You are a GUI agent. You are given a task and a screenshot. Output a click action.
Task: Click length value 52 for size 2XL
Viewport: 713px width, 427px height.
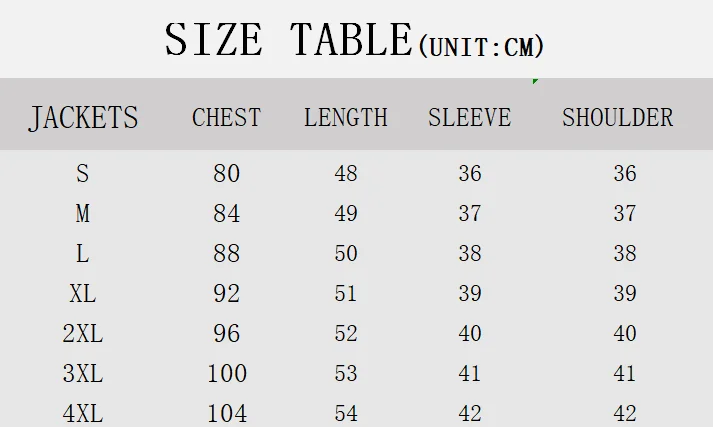click(x=346, y=333)
